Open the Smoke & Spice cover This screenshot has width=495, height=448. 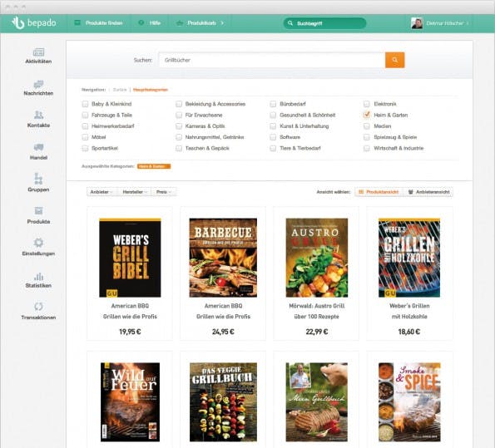409,402
